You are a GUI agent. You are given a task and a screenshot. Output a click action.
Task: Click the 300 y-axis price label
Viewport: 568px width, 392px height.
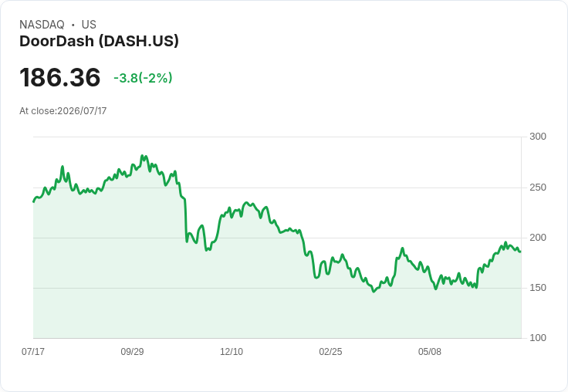click(x=538, y=137)
